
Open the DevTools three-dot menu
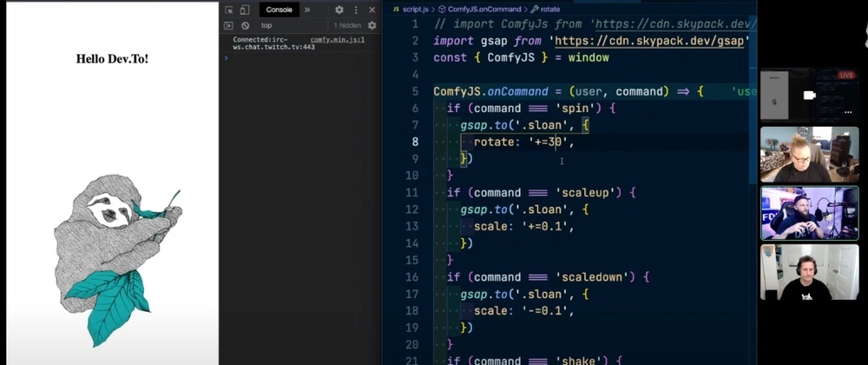point(356,10)
